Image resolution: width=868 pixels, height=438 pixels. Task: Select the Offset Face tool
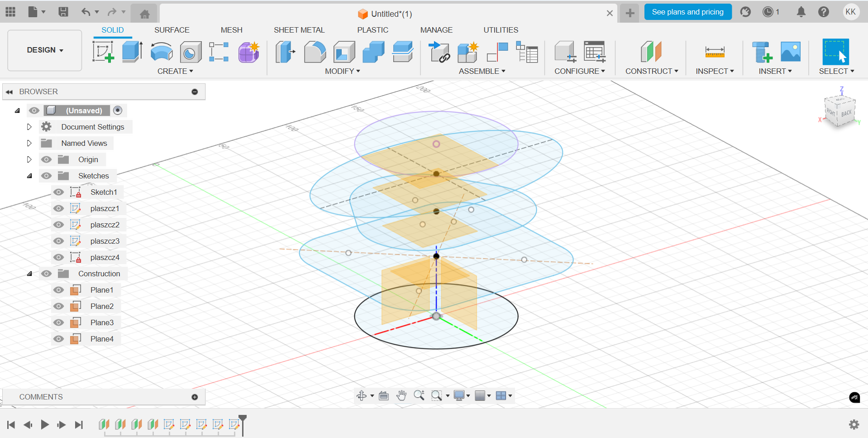click(x=403, y=52)
